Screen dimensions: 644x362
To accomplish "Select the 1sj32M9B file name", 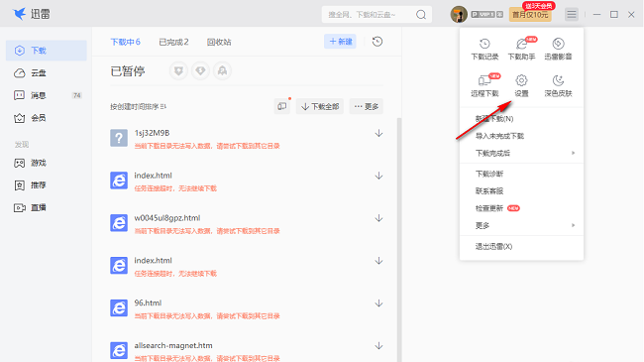I will [x=152, y=133].
